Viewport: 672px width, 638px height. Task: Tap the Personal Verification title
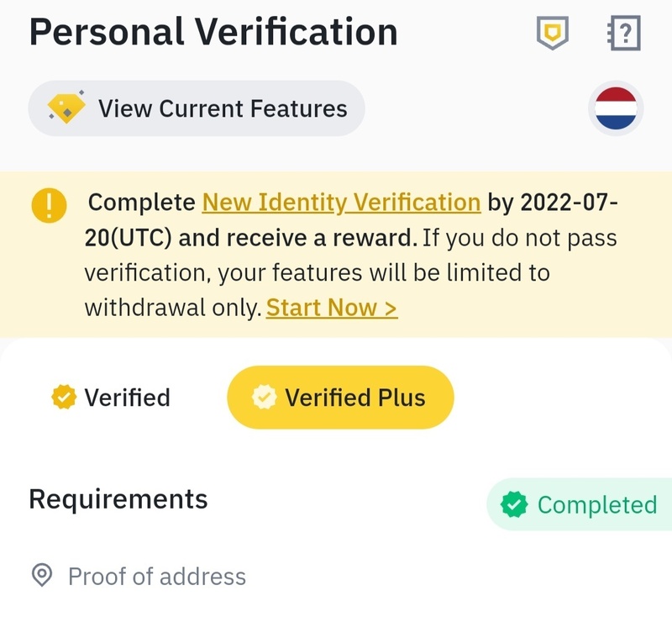click(x=213, y=32)
